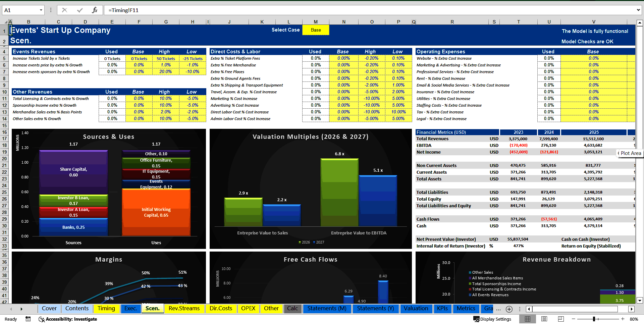
Task: Click horizontal scrollbar left arrow
Action: point(529,309)
